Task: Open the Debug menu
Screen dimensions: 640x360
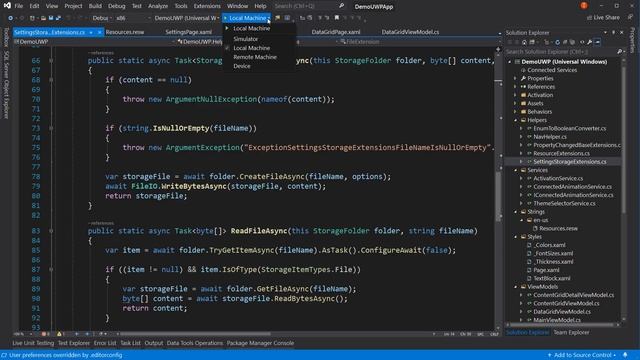Action: (116, 6)
